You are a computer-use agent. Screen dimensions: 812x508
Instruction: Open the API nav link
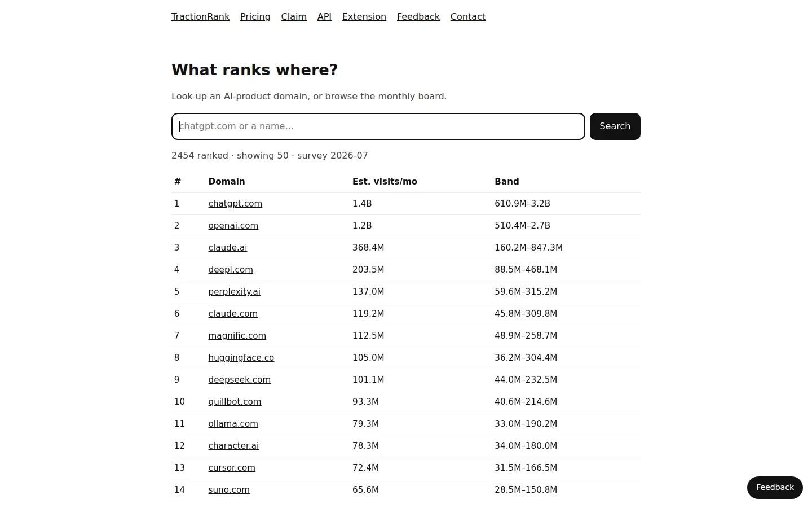324,17
